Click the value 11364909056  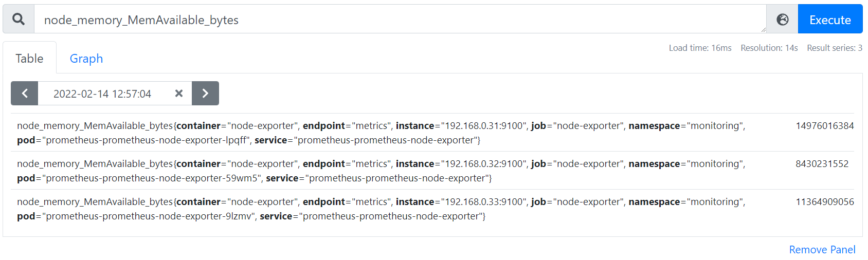click(825, 202)
